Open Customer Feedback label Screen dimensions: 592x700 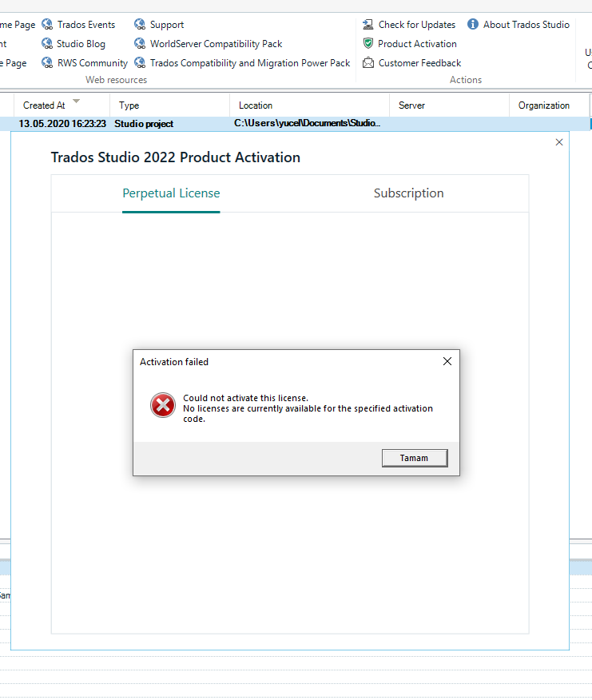click(419, 63)
